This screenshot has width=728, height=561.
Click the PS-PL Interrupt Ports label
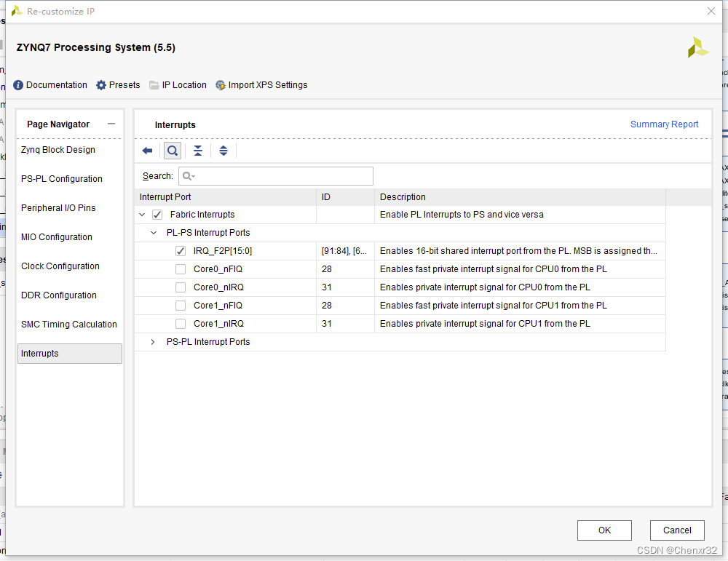tap(208, 342)
